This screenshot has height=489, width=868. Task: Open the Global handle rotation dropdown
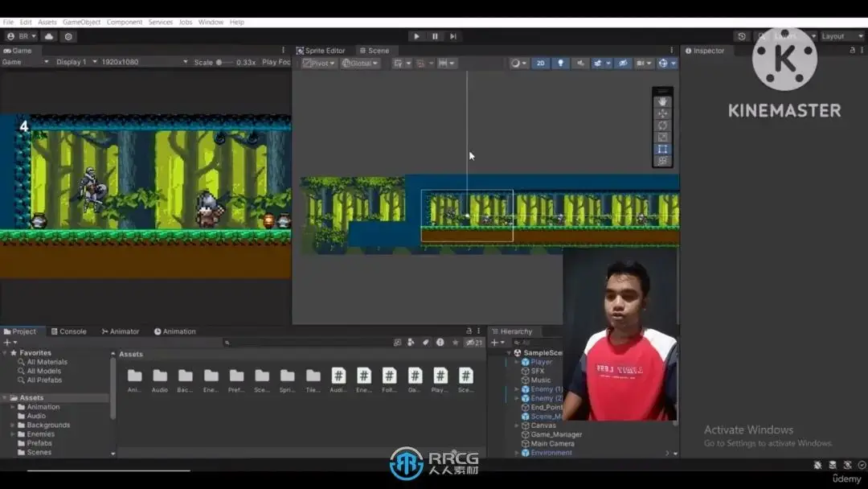point(360,63)
